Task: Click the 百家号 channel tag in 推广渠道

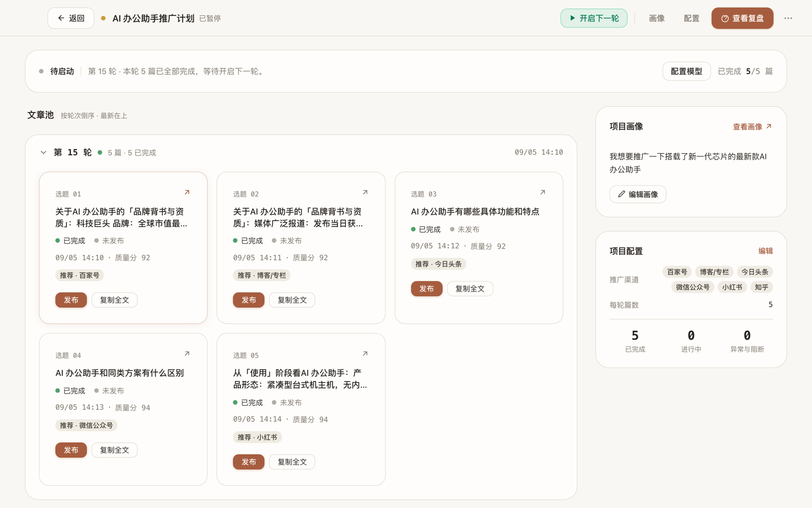Action: tap(677, 272)
